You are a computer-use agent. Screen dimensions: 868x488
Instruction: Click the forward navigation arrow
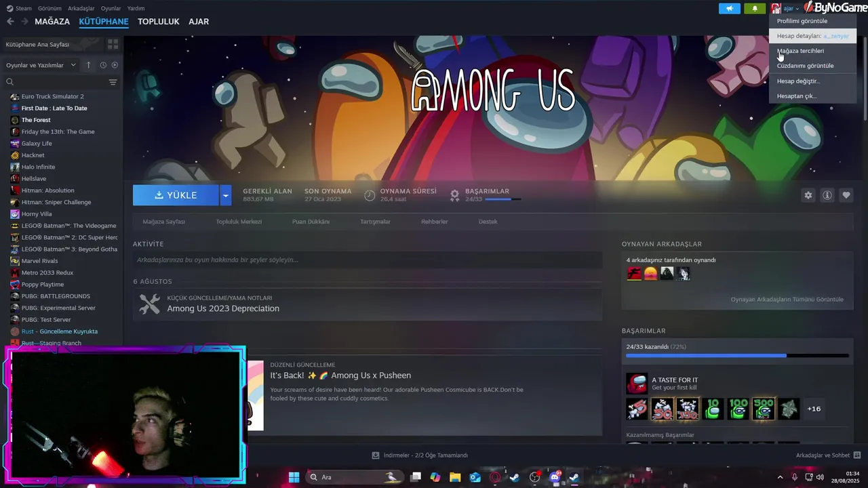coord(24,22)
